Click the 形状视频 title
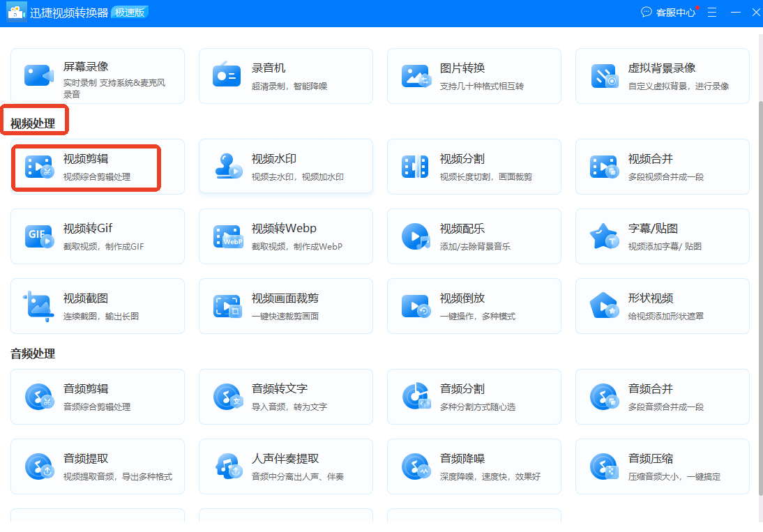The width and height of the screenshot is (763, 532). (651, 298)
